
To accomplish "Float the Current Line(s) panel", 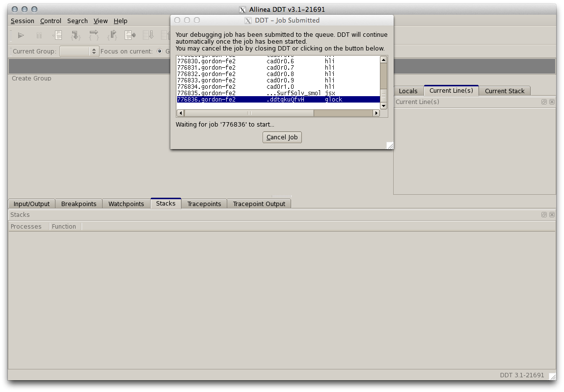I will pos(544,102).
